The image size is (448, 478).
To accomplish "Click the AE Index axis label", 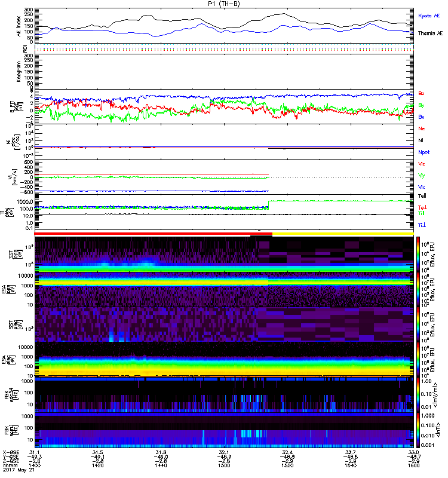I will [19, 26].
